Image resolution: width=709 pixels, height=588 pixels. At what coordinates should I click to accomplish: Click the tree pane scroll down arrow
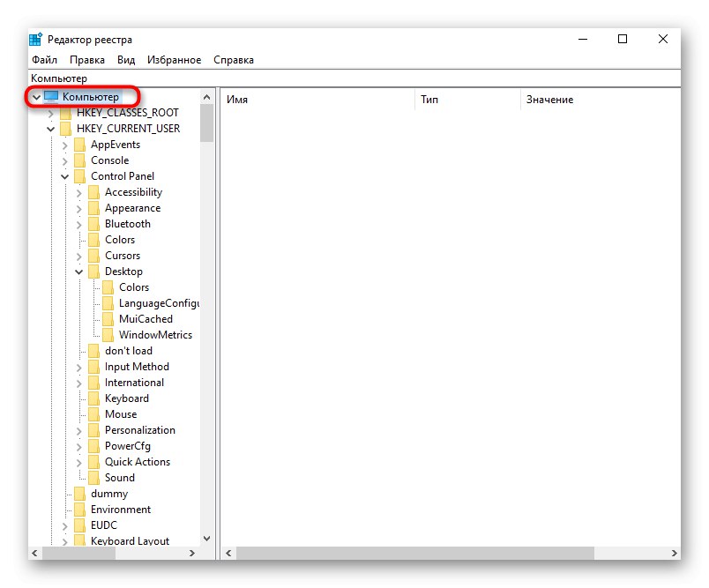(206, 539)
